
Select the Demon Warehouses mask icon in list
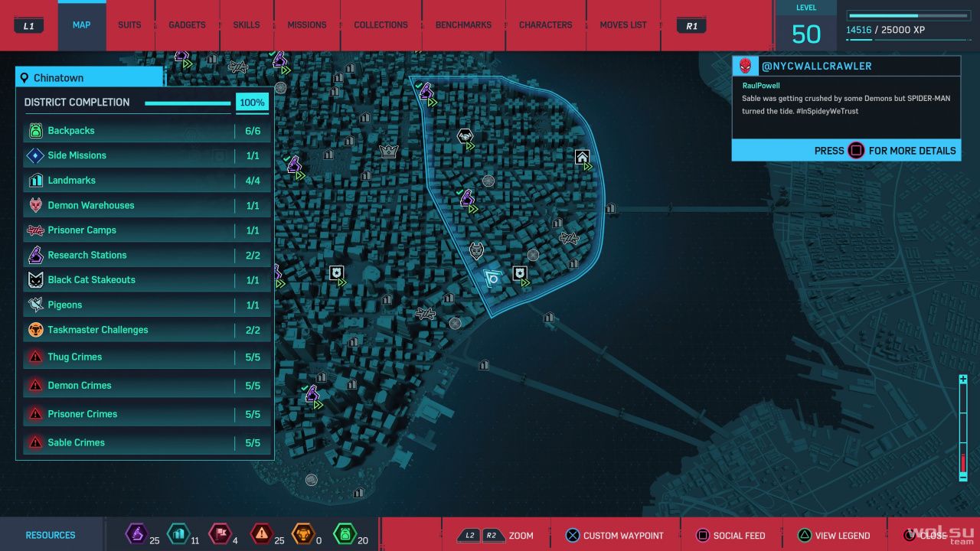(x=35, y=205)
